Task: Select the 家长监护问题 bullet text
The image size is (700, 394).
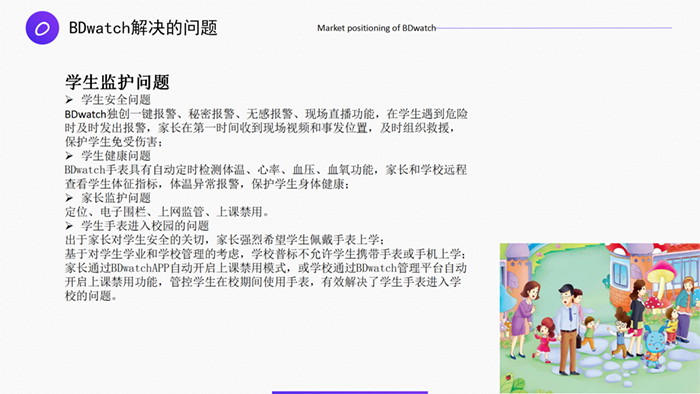Action: click(x=116, y=198)
